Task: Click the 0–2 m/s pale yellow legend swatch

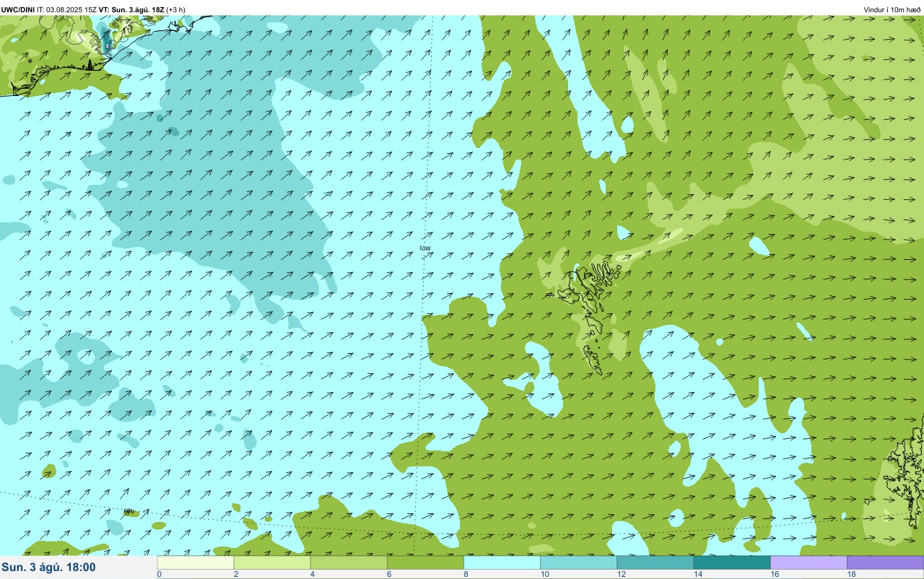Action: pyautogui.click(x=196, y=562)
